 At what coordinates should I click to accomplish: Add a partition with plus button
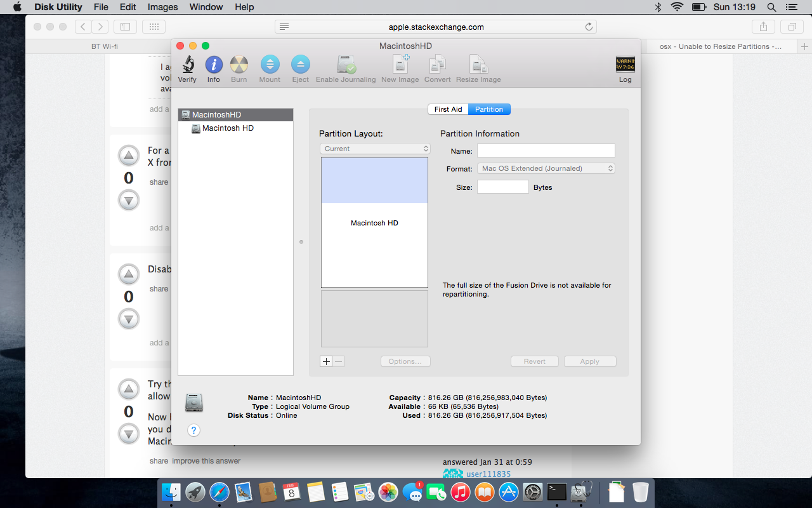tap(326, 361)
